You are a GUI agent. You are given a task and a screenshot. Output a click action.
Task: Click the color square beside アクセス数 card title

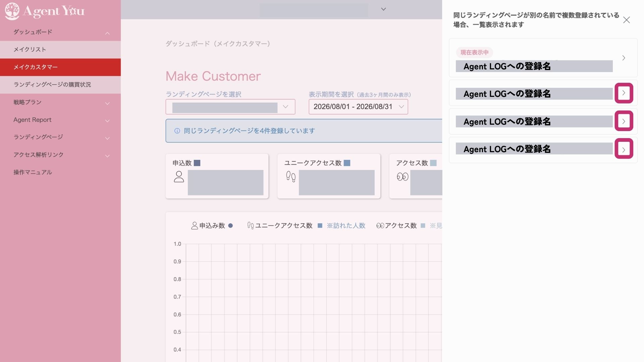click(433, 163)
